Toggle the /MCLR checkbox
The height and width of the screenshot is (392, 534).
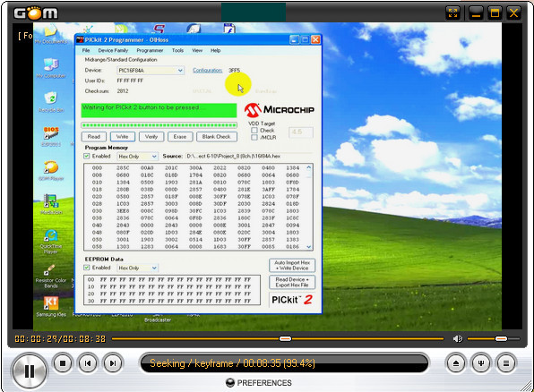point(254,138)
